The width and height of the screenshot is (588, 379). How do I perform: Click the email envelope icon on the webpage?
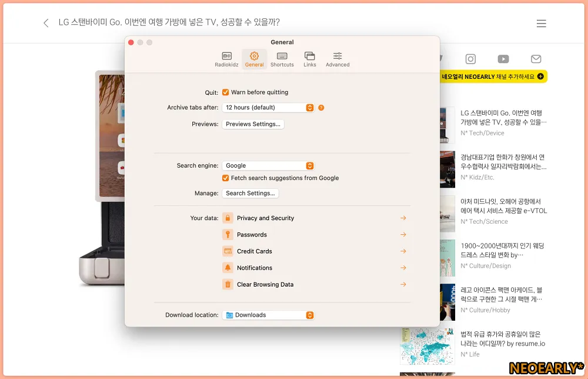click(x=536, y=59)
